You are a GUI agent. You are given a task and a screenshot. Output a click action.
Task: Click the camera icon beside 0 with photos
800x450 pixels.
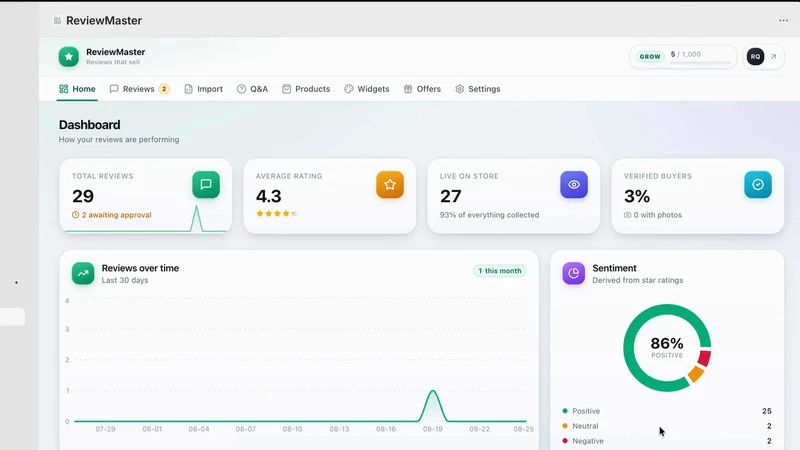628,215
